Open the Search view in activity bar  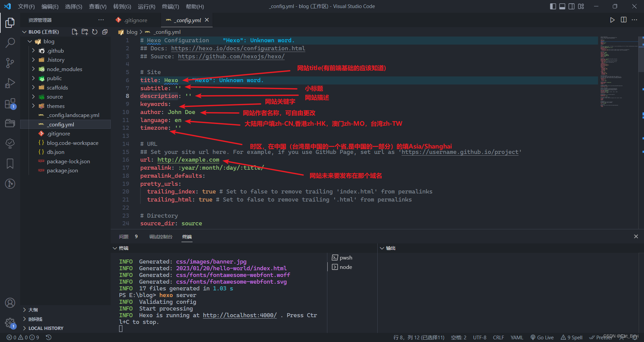pos(10,43)
